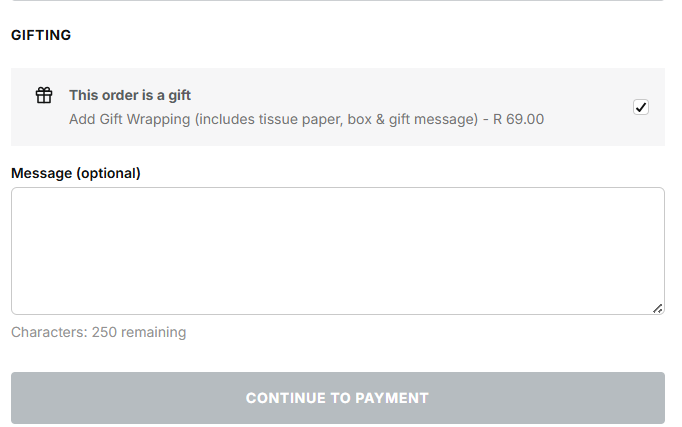Grab the message box resize handle

pos(657,308)
